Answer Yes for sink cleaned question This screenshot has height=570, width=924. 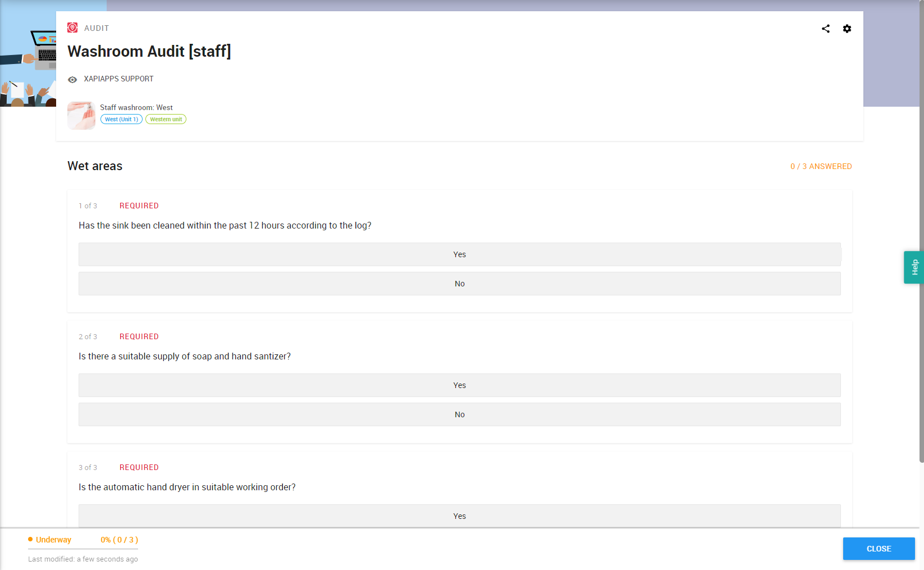[460, 254]
